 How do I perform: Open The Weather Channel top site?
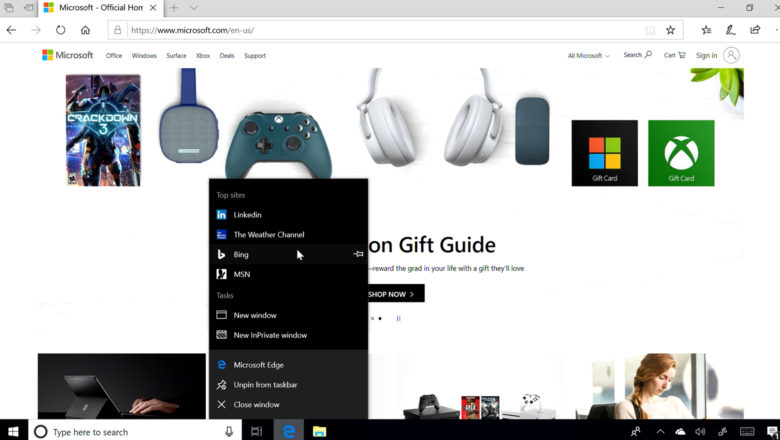(x=289, y=235)
